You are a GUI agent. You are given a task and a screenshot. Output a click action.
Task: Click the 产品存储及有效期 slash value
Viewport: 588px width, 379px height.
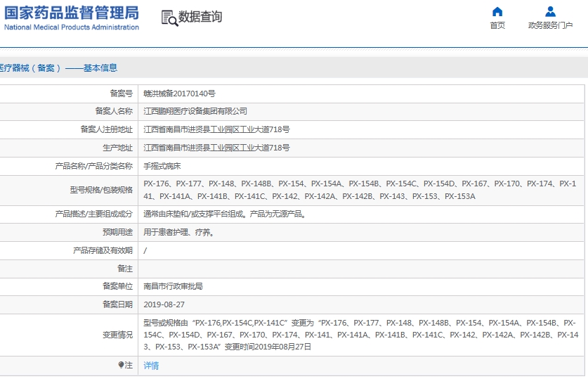[x=145, y=250]
